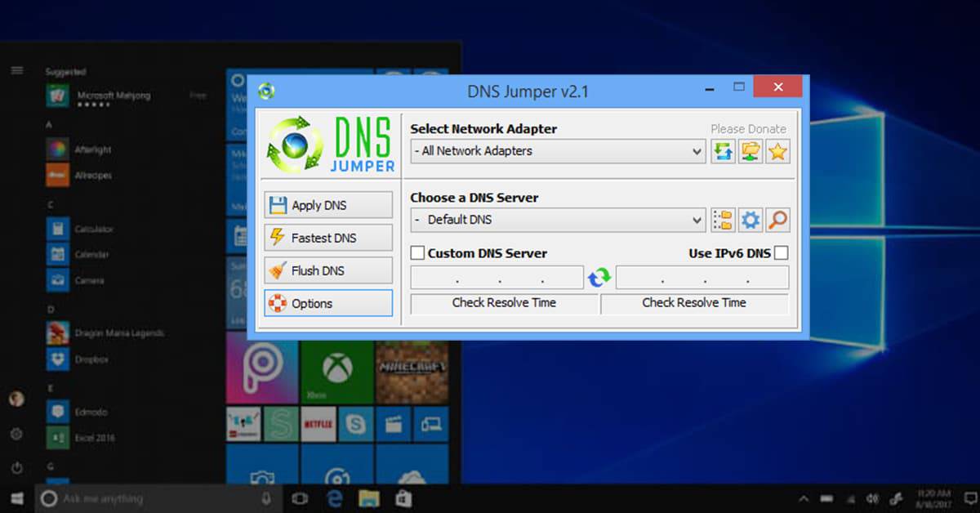The height and width of the screenshot is (513, 980).
Task: Click the Ask me anything search box
Action: (x=159, y=498)
